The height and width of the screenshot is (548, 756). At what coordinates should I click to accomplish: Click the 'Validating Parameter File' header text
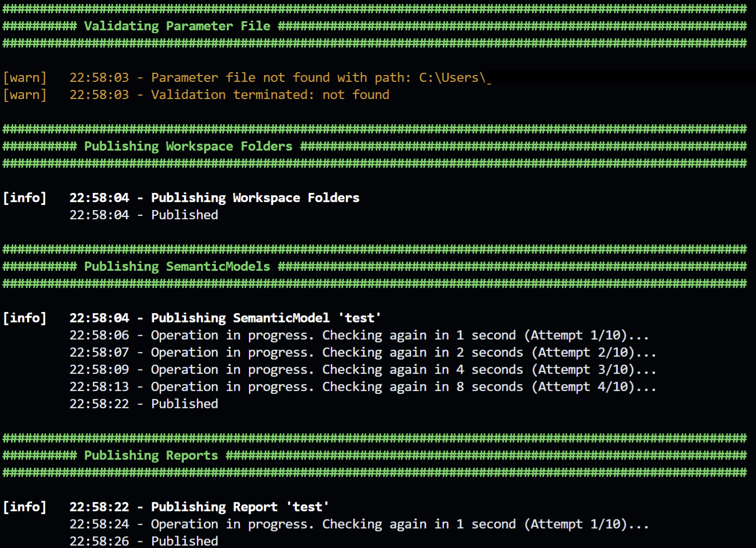point(177,26)
